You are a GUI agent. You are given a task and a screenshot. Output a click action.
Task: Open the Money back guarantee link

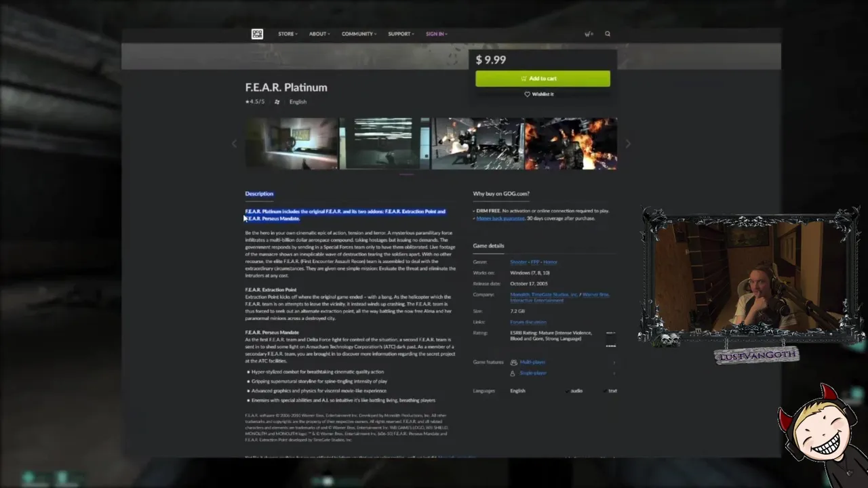(500, 218)
